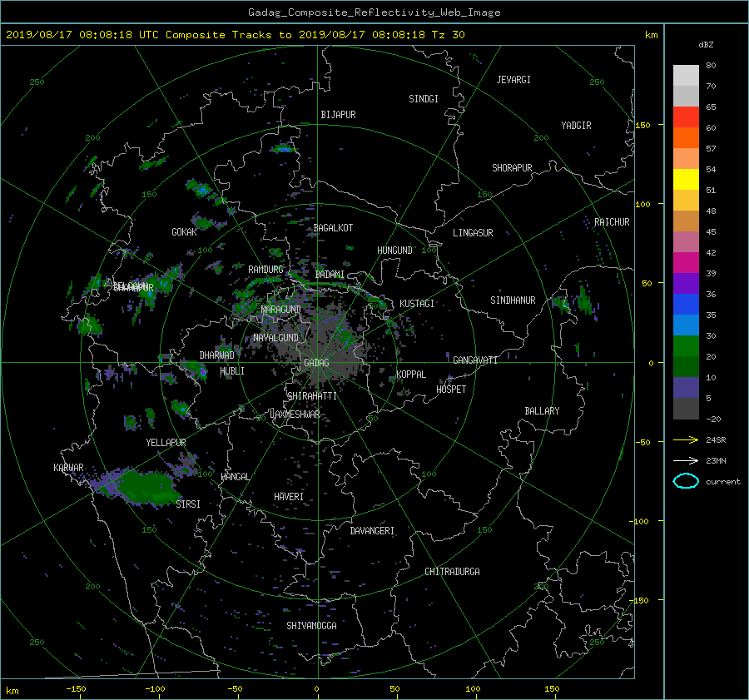Viewport: 749px width, 700px height.
Task: Click the green echo cluster east of SINDHANUR
Action: point(573,301)
